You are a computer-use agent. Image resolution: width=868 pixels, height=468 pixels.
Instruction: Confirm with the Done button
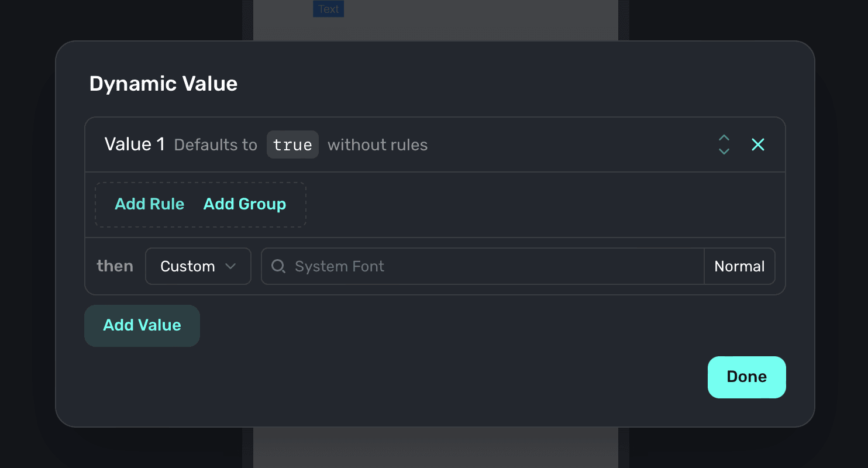click(x=746, y=377)
